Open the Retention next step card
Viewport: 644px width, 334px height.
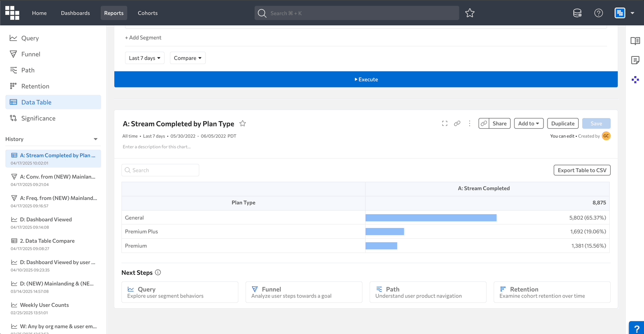coord(552,292)
